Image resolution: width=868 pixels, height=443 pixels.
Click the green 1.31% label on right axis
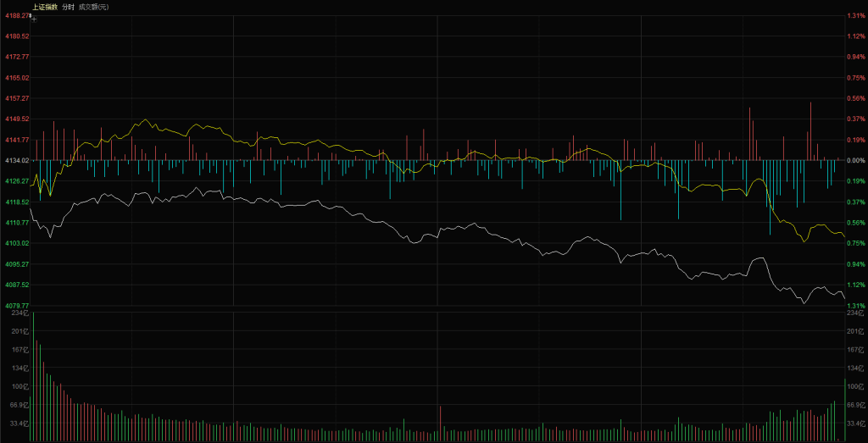point(854,306)
